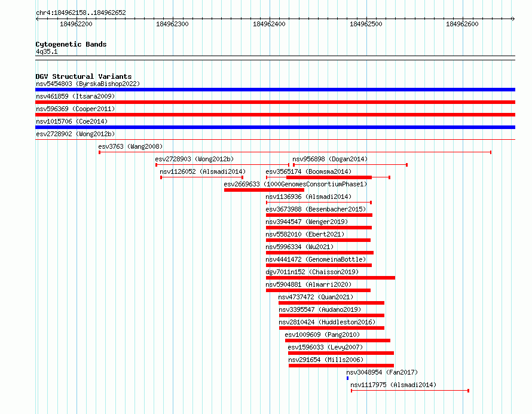Open the esv3565174 (Boomsma2014) label
This screenshot has height=414, width=532.
click(x=308, y=171)
